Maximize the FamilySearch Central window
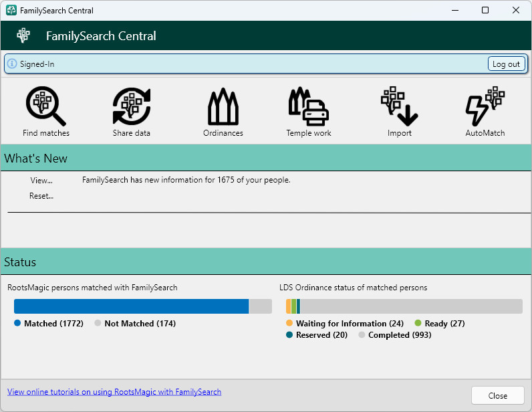 [485, 10]
